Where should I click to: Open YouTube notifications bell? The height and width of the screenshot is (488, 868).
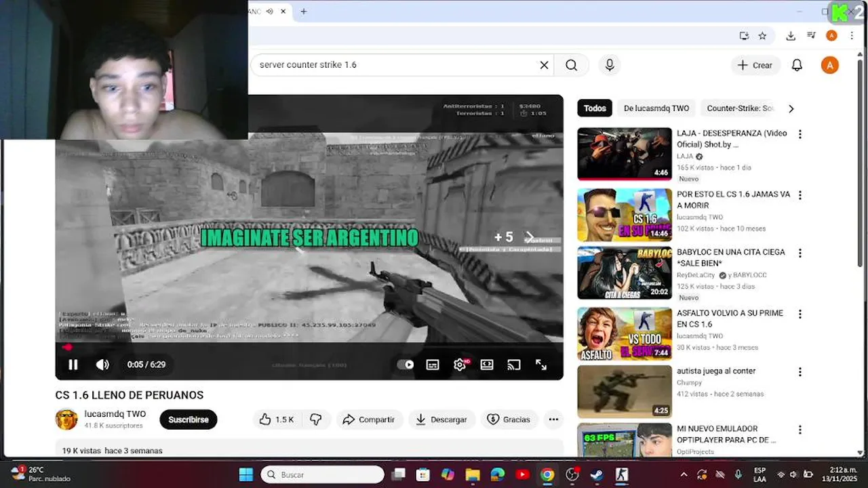coord(797,65)
